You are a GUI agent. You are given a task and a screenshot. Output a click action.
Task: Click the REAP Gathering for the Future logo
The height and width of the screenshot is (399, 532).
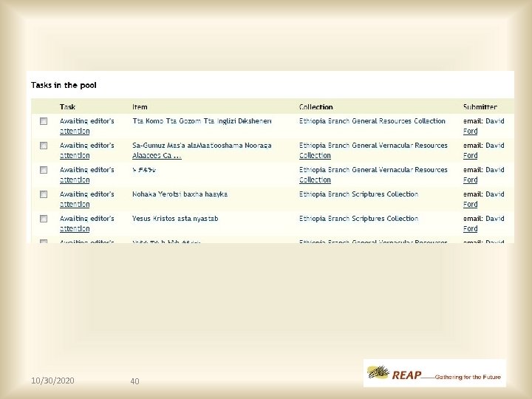(434, 373)
